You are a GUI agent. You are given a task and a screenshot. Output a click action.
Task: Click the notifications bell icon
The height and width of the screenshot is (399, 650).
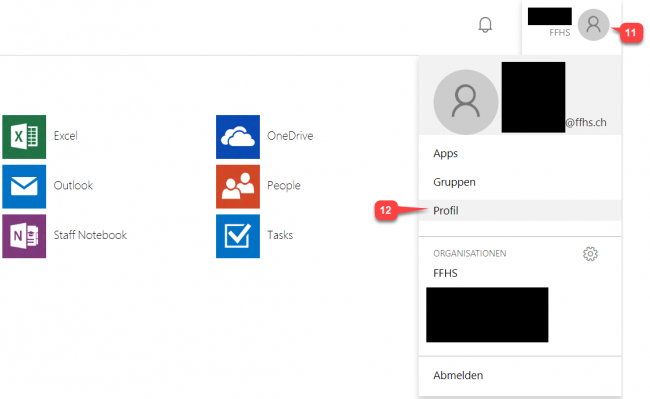tap(485, 25)
